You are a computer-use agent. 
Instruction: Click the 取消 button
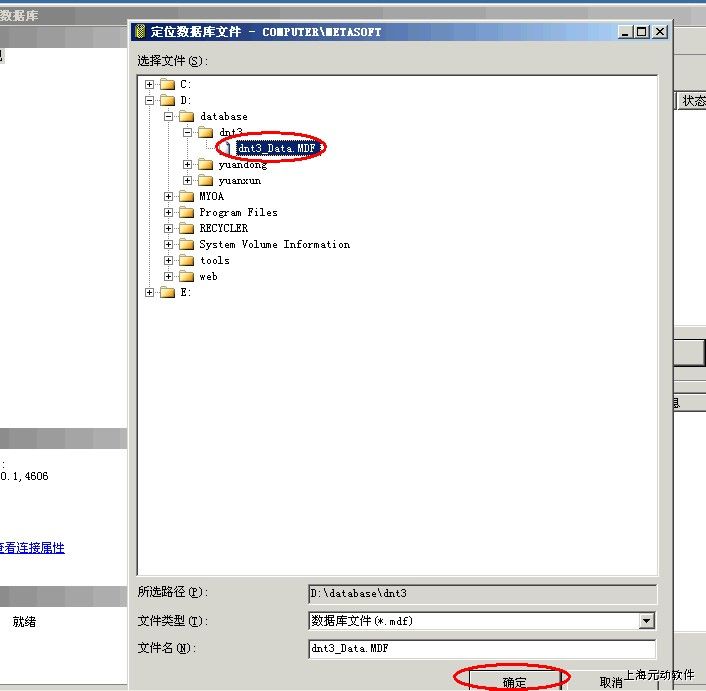point(611,682)
